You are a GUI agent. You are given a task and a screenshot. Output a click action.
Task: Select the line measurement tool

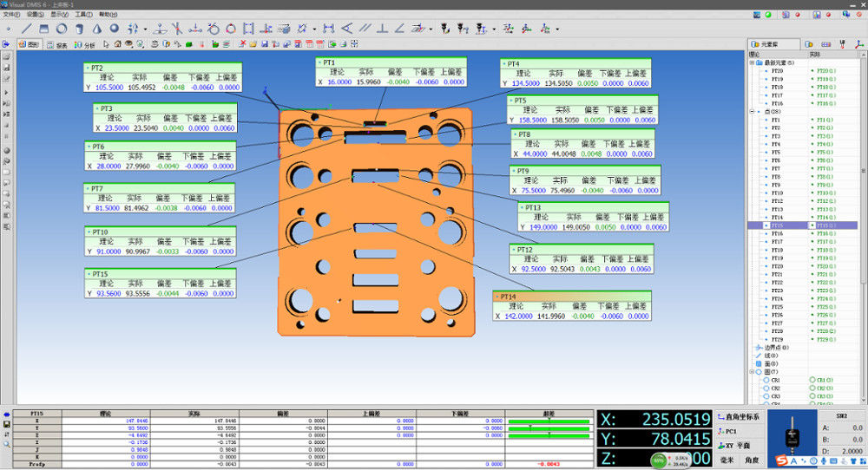pyautogui.click(x=26, y=29)
